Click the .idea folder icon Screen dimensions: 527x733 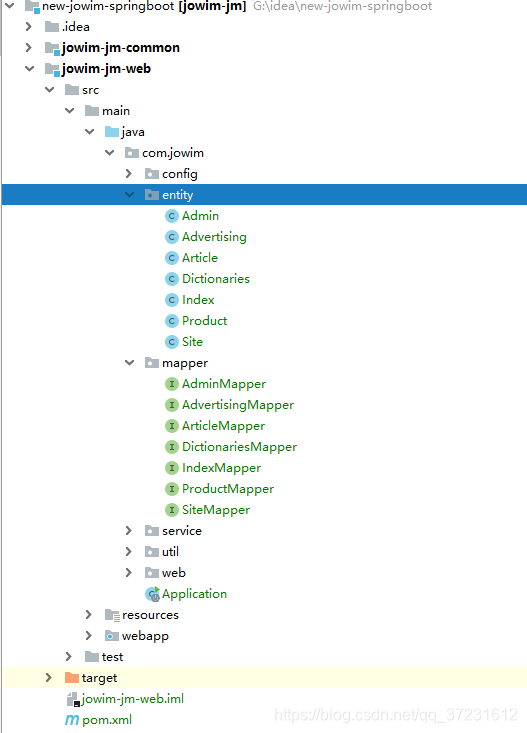coord(51,27)
